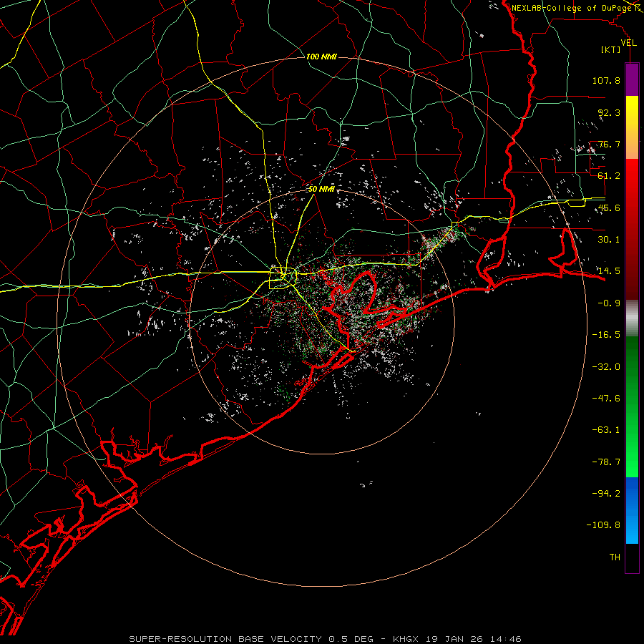Viewport: 644px width, 644px height.
Task: Click the 50 NMI range ring label
Action: click(x=321, y=190)
